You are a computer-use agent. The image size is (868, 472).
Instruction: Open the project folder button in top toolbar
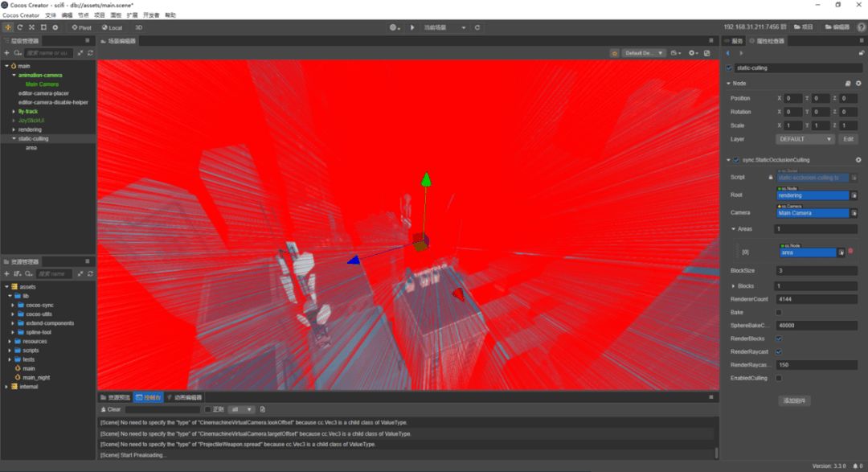pos(803,27)
